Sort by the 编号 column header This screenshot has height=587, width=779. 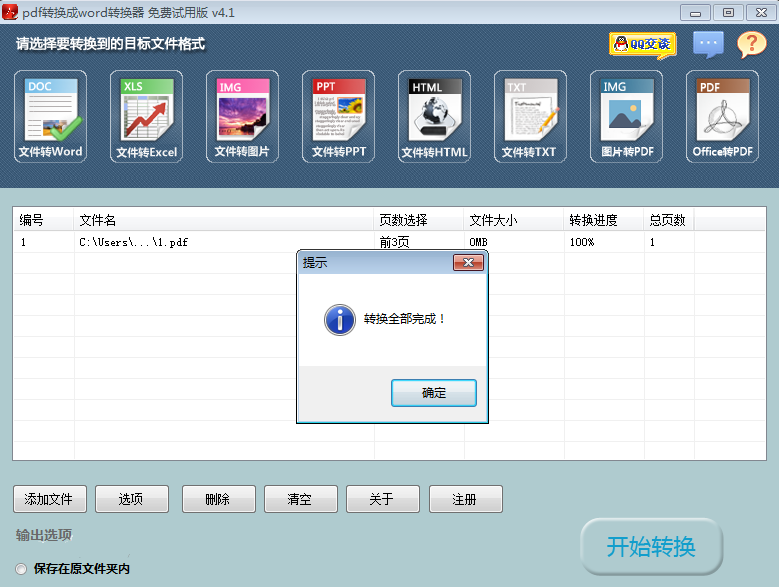click(44, 220)
